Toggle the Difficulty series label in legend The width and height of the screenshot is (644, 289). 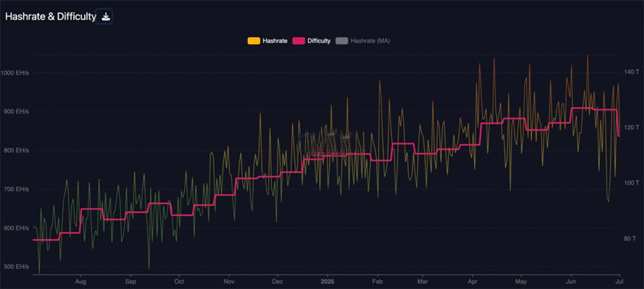[x=318, y=41]
